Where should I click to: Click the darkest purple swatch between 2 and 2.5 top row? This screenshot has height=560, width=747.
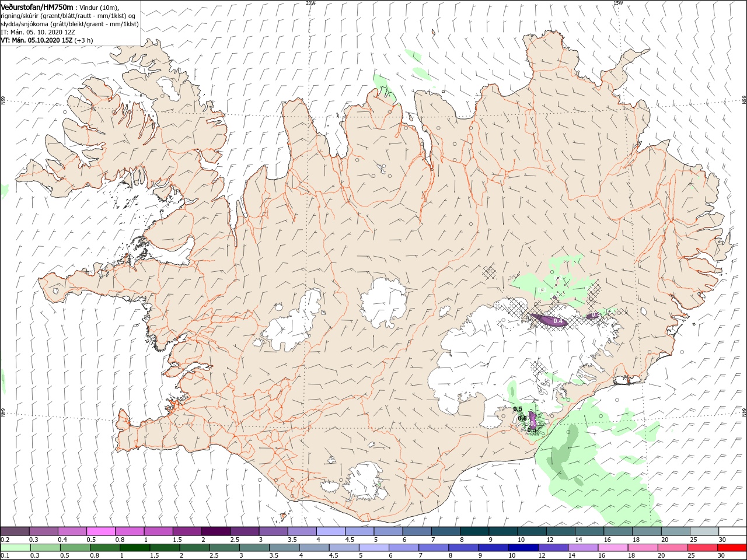point(215,531)
